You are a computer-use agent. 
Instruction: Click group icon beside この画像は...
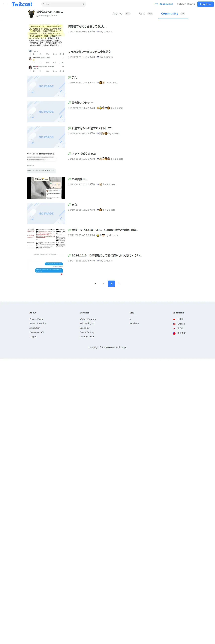69,179
